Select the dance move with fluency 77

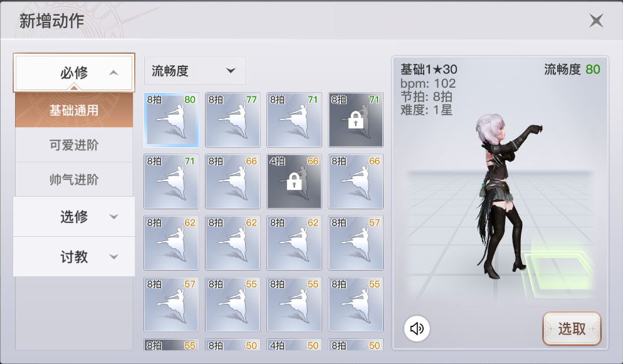click(x=233, y=120)
